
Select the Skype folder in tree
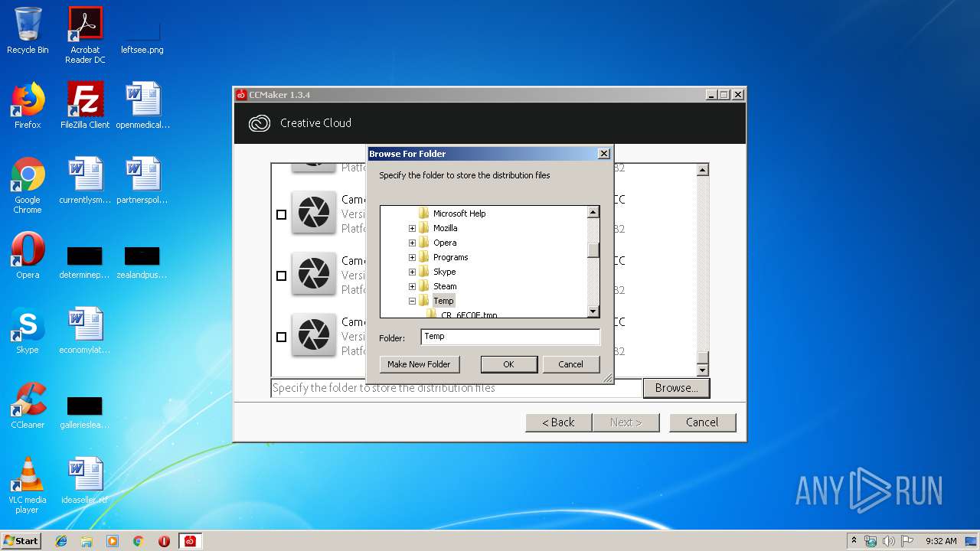[444, 272]
